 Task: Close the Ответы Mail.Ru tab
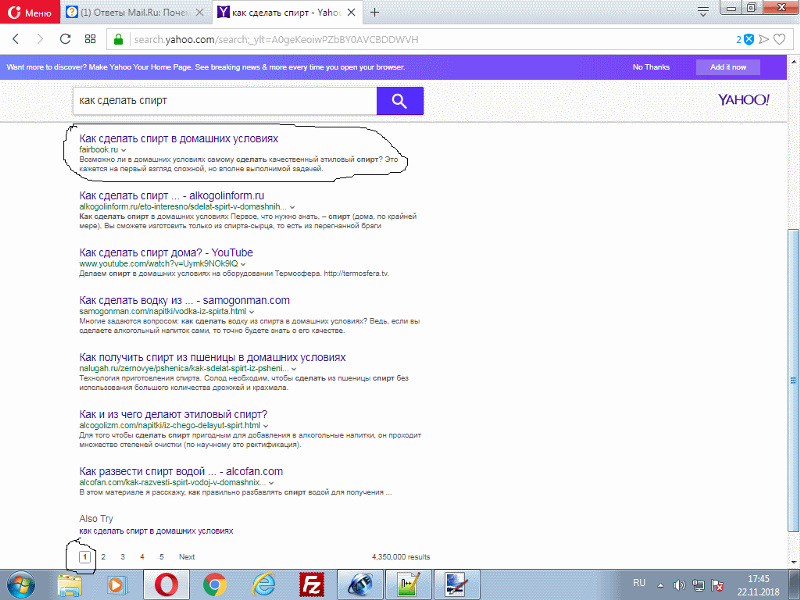(200, 12)
